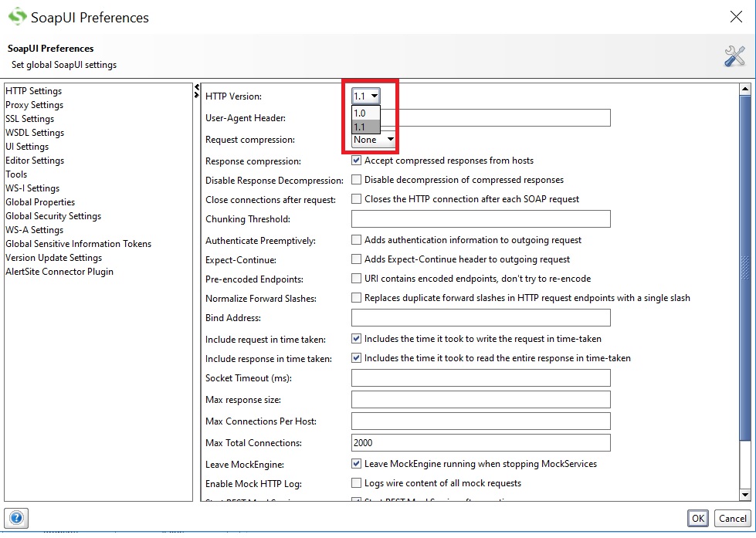Click the Enable Mock HTTP Log label
Screen dimensions: 756x538
tap(253, 484)
